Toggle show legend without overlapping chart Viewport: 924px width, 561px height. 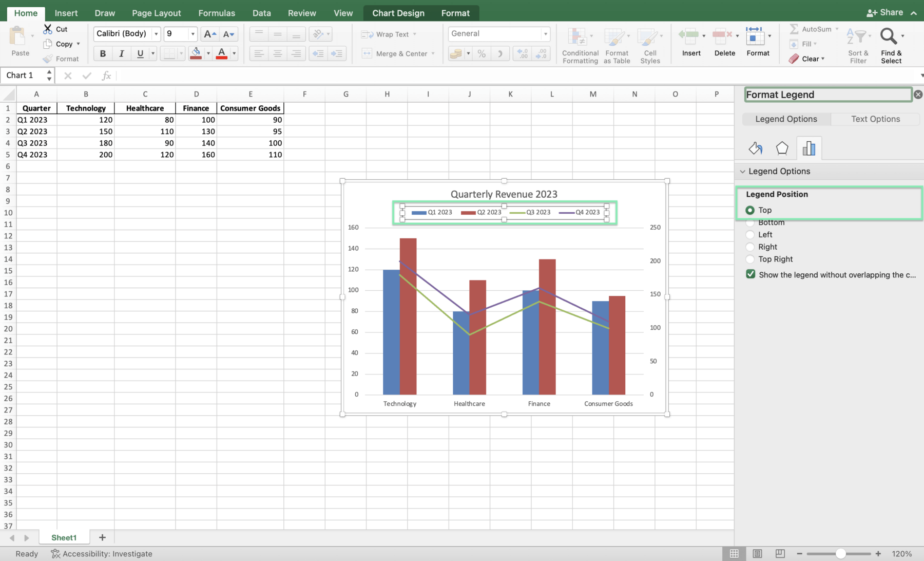pyautogui.click(x=750, y=274)
